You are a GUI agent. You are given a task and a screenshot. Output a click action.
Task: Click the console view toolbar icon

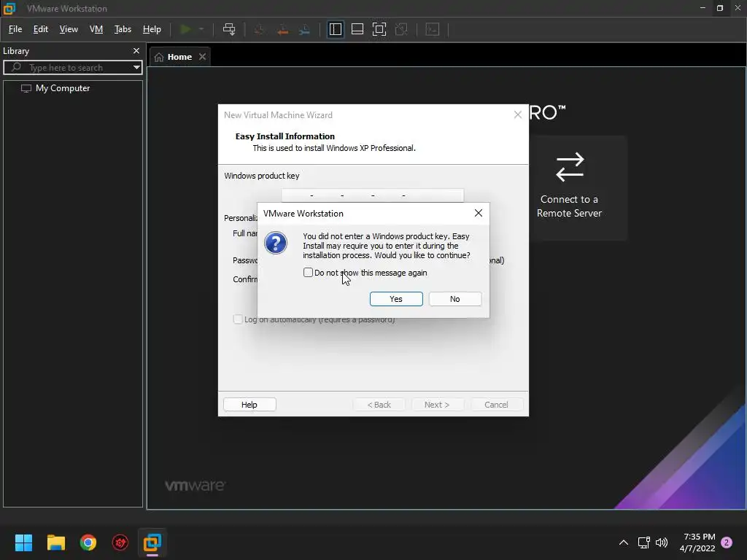[x=432, y=29]
